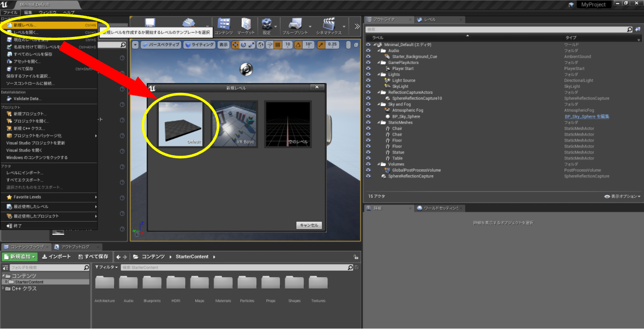Click the インポート button
Screen dimensions: 644x329
point(56,257)
